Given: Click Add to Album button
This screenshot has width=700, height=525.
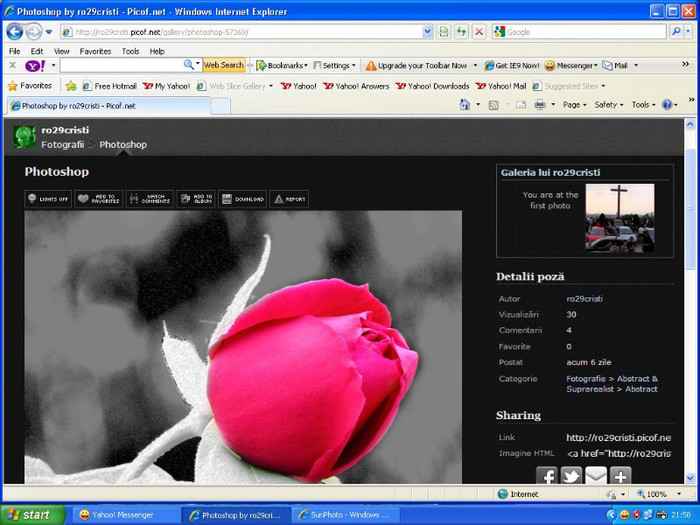Looking at the screenshot, I should pos(196,199).
